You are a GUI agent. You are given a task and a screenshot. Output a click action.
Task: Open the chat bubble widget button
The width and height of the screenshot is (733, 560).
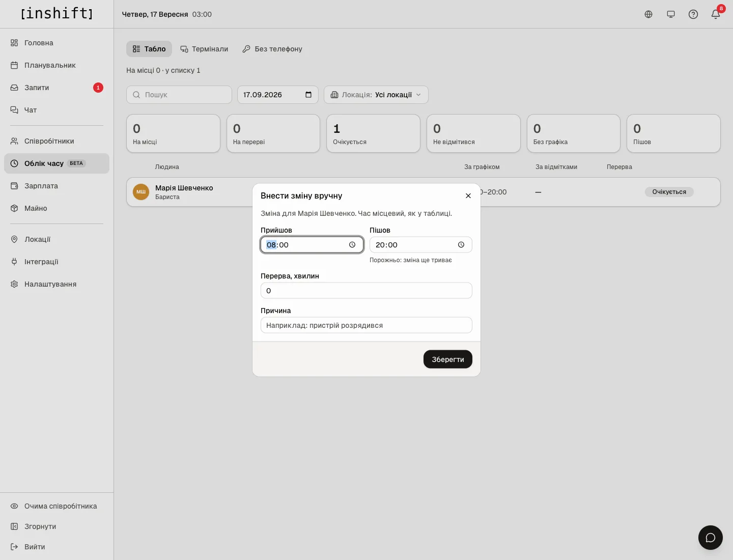tap(711, 538)
